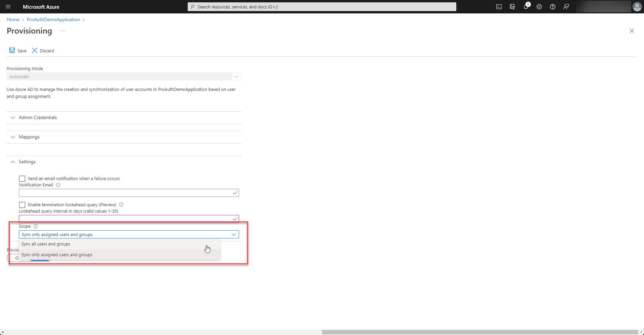Open the account avatar menu
644x335 pixels.
pos(637,7)
